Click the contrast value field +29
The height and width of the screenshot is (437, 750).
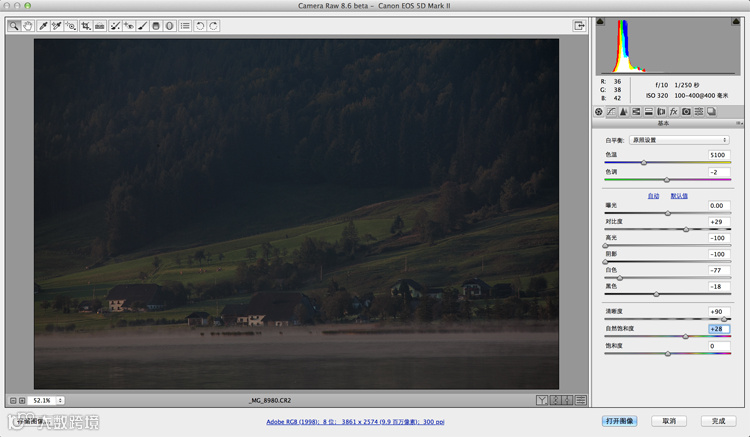(x=719, y=222)
